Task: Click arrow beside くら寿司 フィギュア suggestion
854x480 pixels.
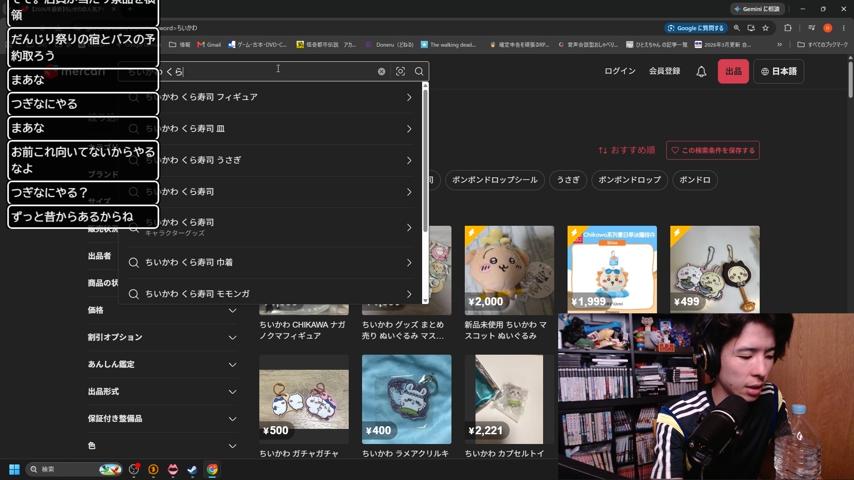Action: [409, 97]
